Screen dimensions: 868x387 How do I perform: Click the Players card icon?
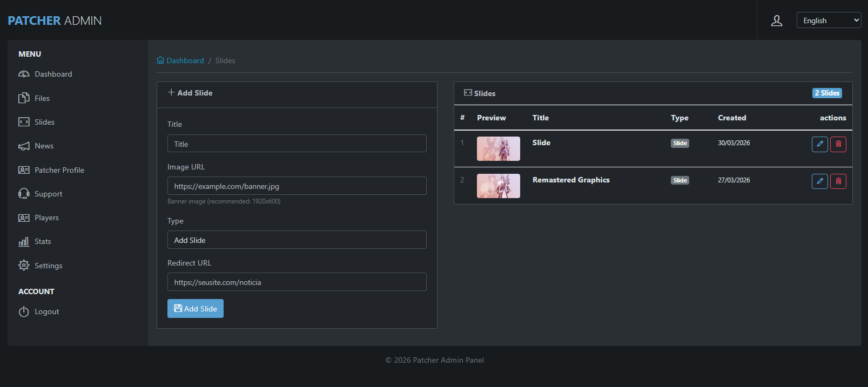24,218
